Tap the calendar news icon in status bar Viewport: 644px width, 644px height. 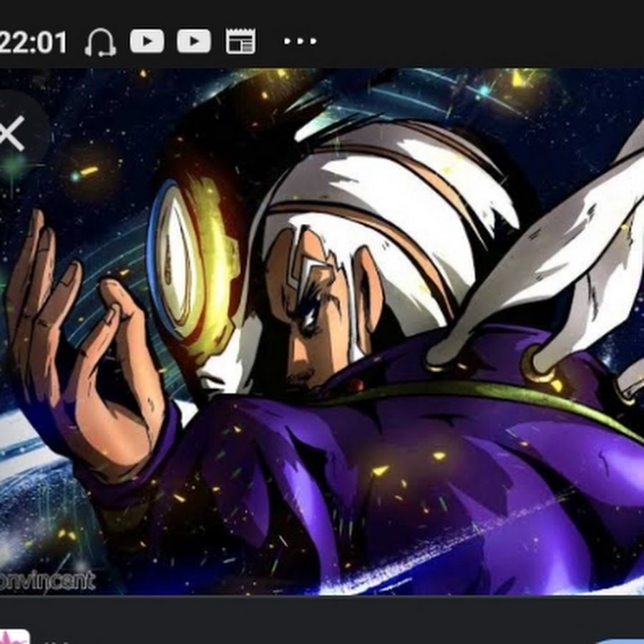240,42
